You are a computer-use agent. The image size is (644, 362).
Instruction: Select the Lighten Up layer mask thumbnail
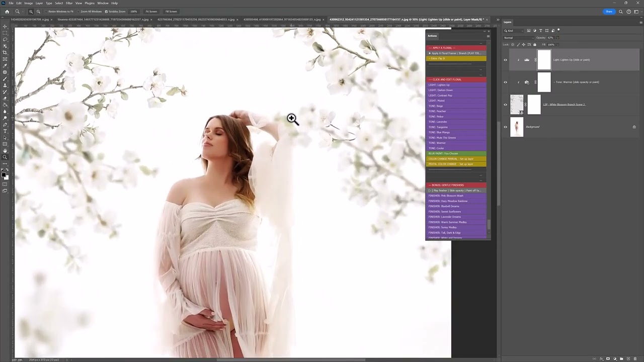544,60
